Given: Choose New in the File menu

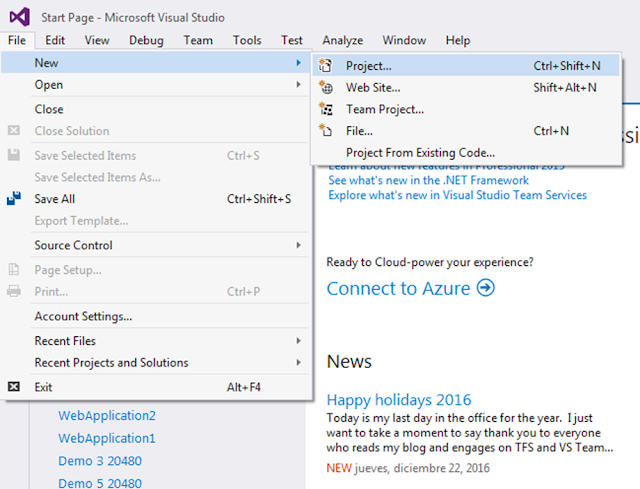Looking at the screenshot, I should (x=155, y=62).
